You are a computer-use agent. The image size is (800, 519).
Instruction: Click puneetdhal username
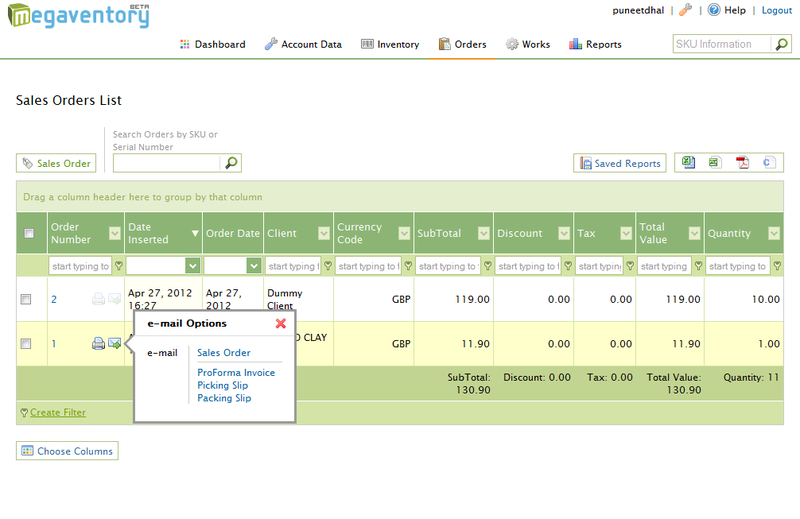(638, 10)
